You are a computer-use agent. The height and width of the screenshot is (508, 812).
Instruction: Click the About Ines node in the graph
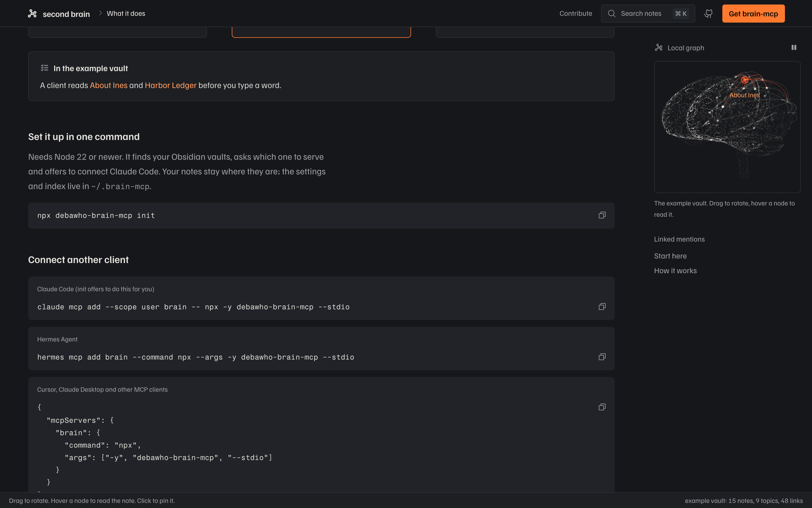coord(745,80)
